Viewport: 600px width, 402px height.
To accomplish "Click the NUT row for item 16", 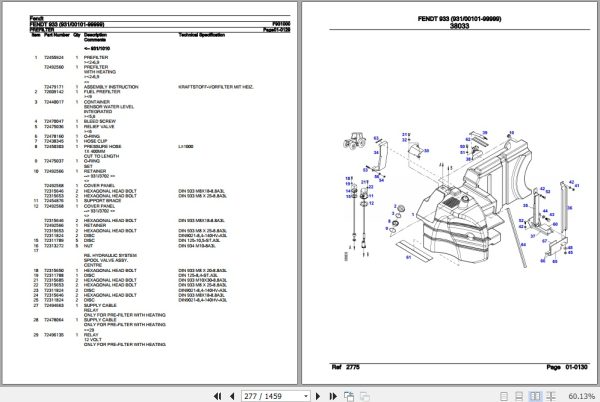I will point(125,246).
